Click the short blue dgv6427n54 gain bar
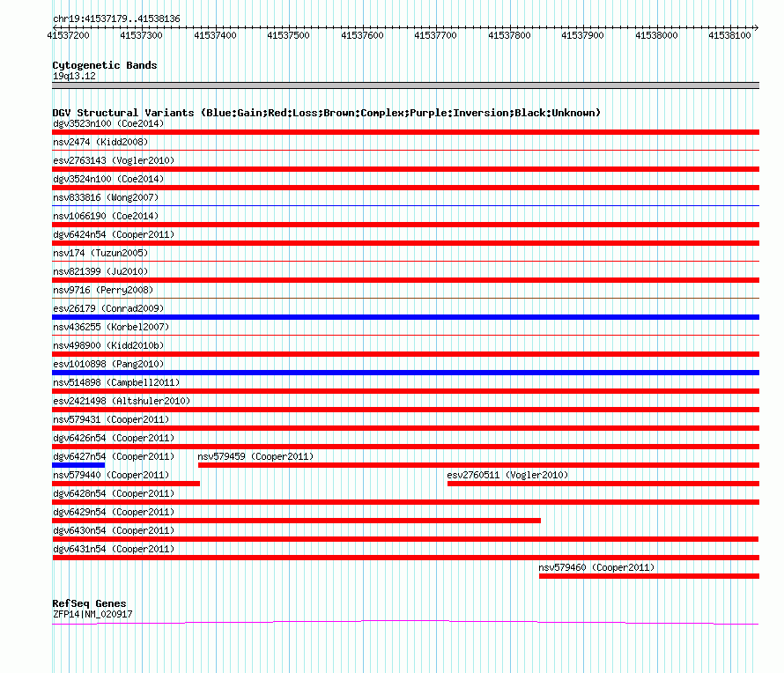 78,465
